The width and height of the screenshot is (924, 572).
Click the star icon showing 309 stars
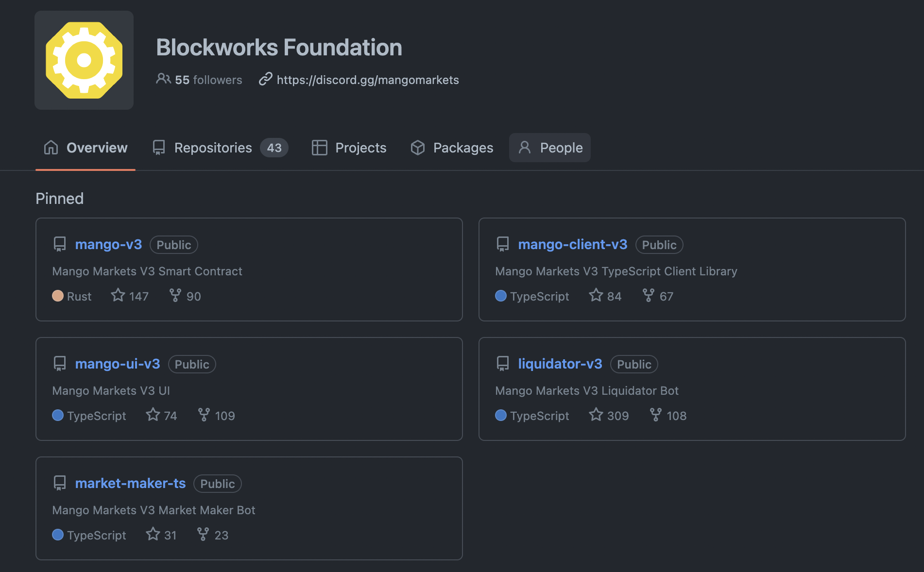tap(596, 415)
